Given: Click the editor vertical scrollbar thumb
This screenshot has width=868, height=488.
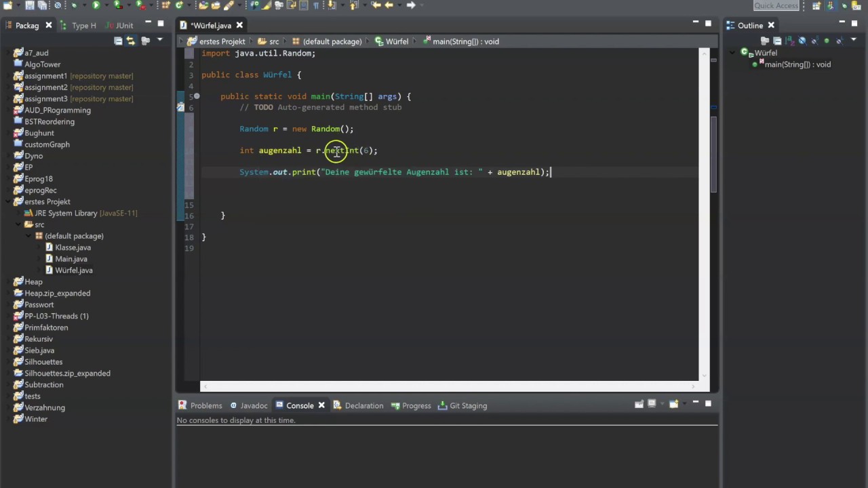Looking at the screenshot, I should [x=713, y=154].
